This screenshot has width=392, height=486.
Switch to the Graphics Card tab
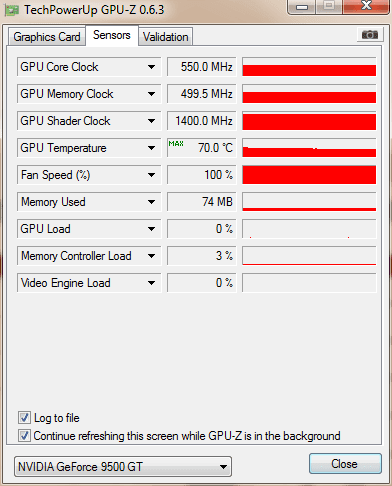coord(47,37)
